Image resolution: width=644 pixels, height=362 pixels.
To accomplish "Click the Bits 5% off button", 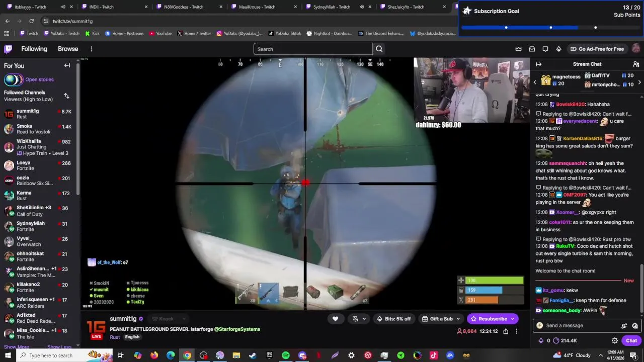I will tap(393, 319).
